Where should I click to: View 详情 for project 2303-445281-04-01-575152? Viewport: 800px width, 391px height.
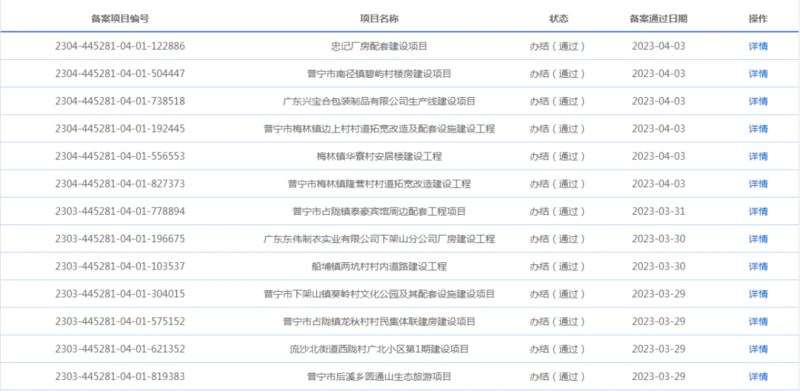point(758,322)
